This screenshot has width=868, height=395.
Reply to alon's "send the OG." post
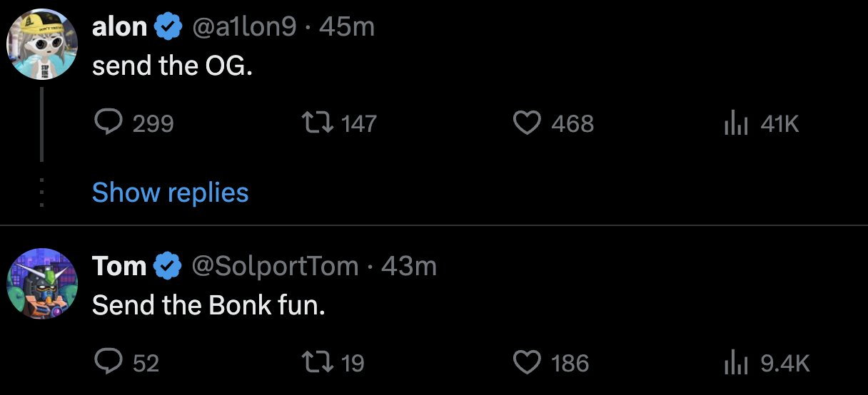[x=108, y=124]
